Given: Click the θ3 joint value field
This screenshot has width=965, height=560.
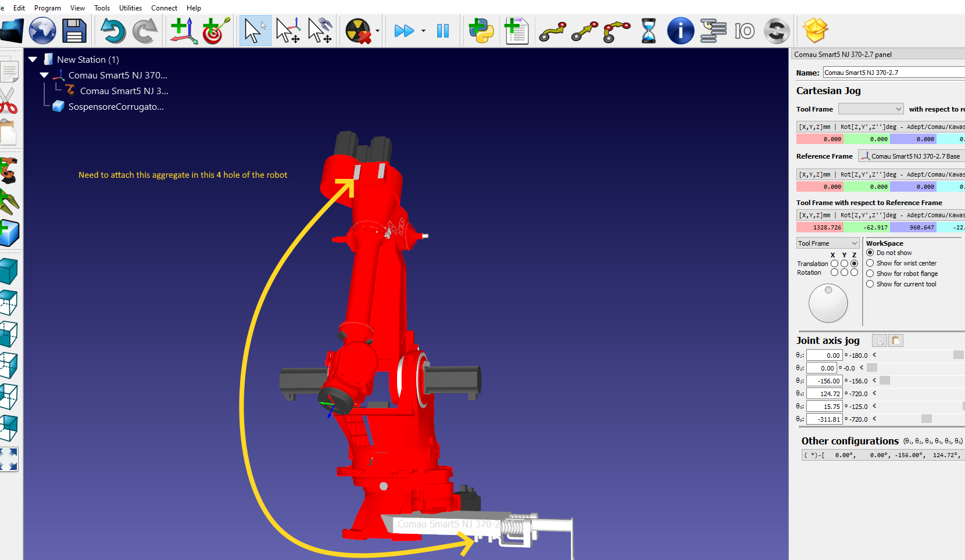Looking at the screenshot, I should pos(824,381).
